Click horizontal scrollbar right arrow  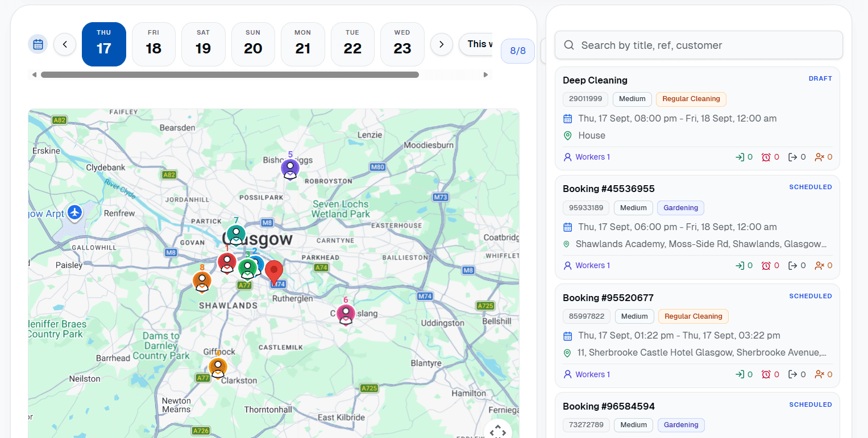click(x=485, y=74)
